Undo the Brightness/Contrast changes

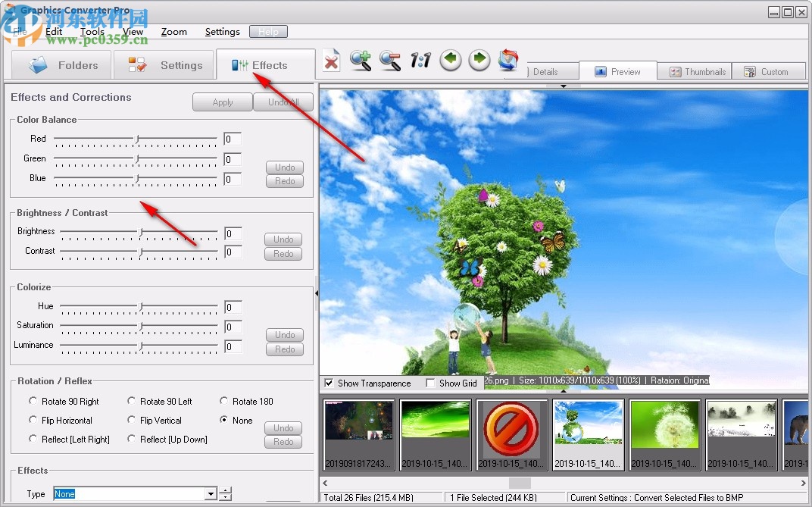pyautogui.click(x=283, y=239)
